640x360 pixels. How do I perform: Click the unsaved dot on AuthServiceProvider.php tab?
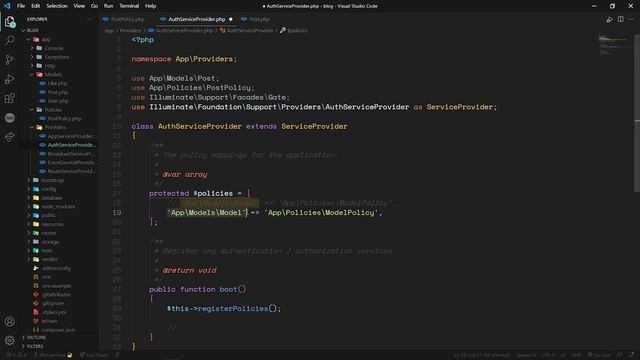point(231,19)
